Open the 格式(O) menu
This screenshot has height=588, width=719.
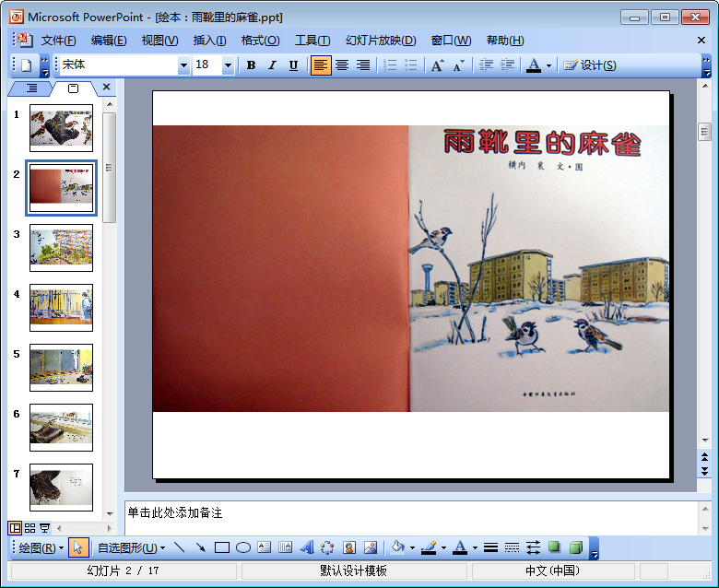point(261,41)
